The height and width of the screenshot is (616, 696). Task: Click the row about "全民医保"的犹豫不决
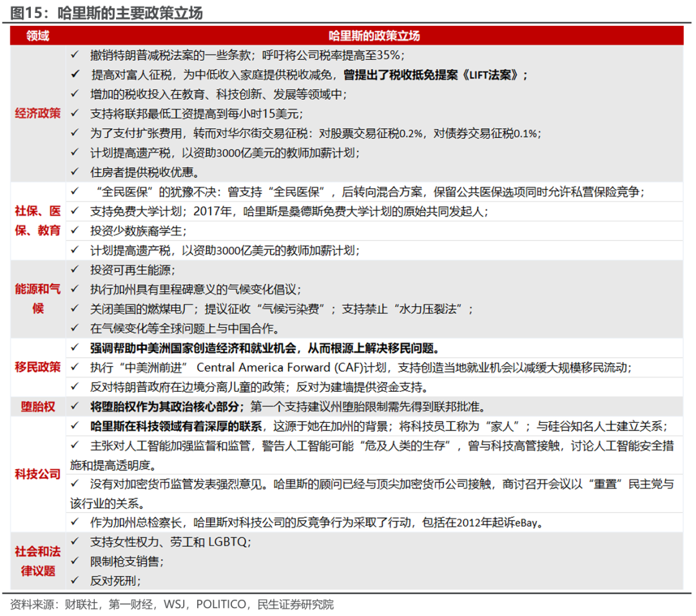(x=374, y=192)
